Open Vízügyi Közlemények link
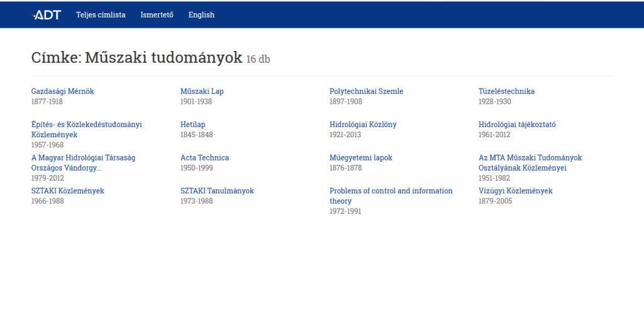The height and width of the screenshot is (321, 644). 516,191
